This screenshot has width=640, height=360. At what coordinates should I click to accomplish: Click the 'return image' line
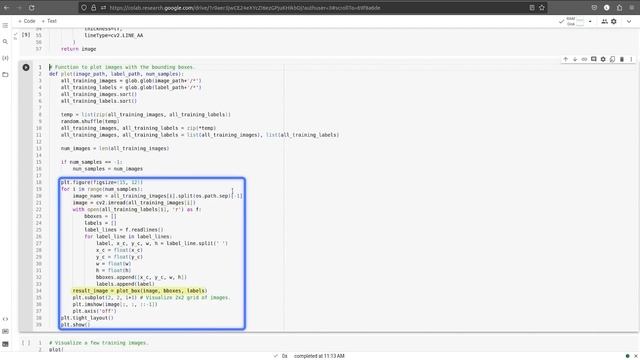tap(78, 49)
